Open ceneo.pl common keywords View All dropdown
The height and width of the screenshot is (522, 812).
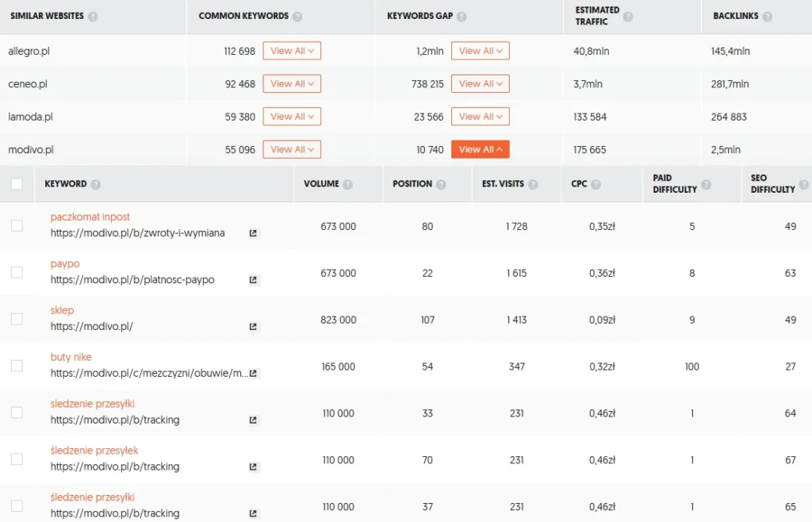(291, 83)
